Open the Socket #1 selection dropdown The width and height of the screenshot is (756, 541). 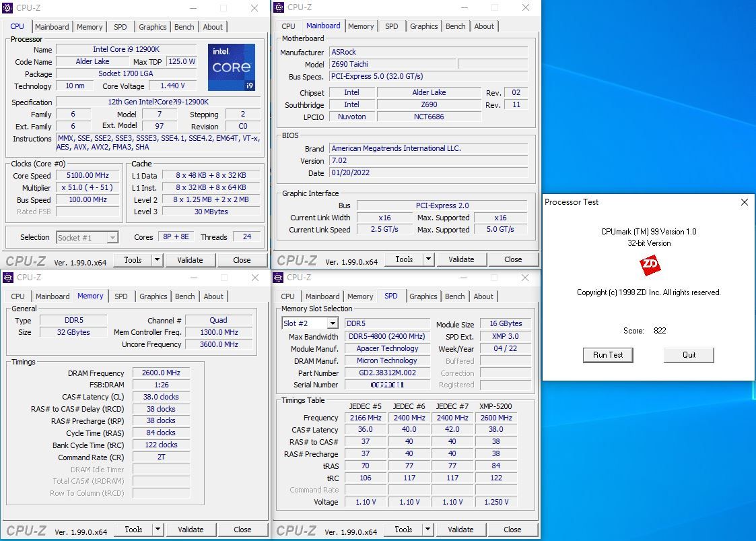tap(112, 237)
